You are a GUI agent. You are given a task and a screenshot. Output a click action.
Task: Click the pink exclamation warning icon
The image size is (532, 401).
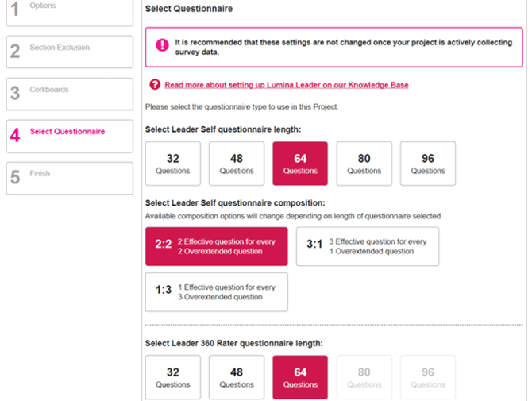(162, 45)
